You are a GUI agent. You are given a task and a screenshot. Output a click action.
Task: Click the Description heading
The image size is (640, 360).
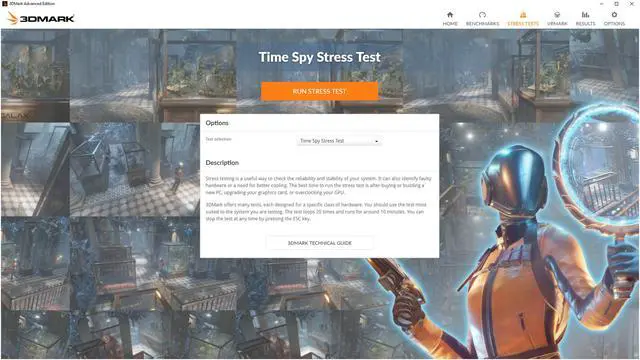click(222, 162)
